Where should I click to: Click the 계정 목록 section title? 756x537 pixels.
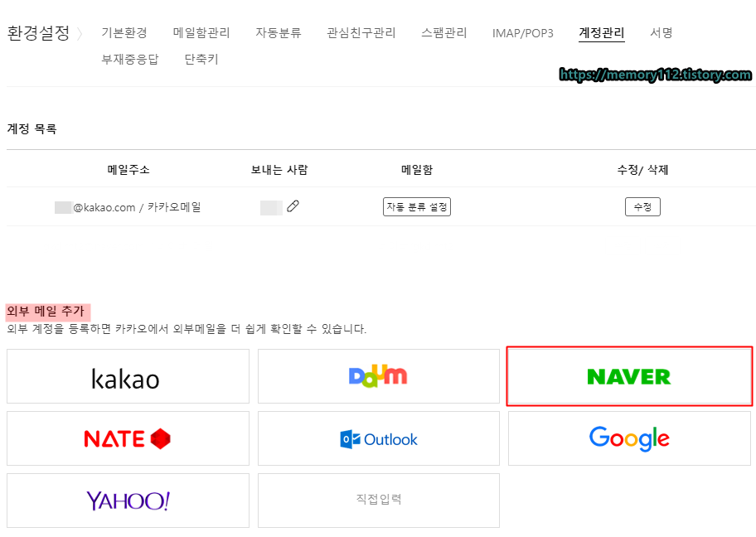point(31,128)
